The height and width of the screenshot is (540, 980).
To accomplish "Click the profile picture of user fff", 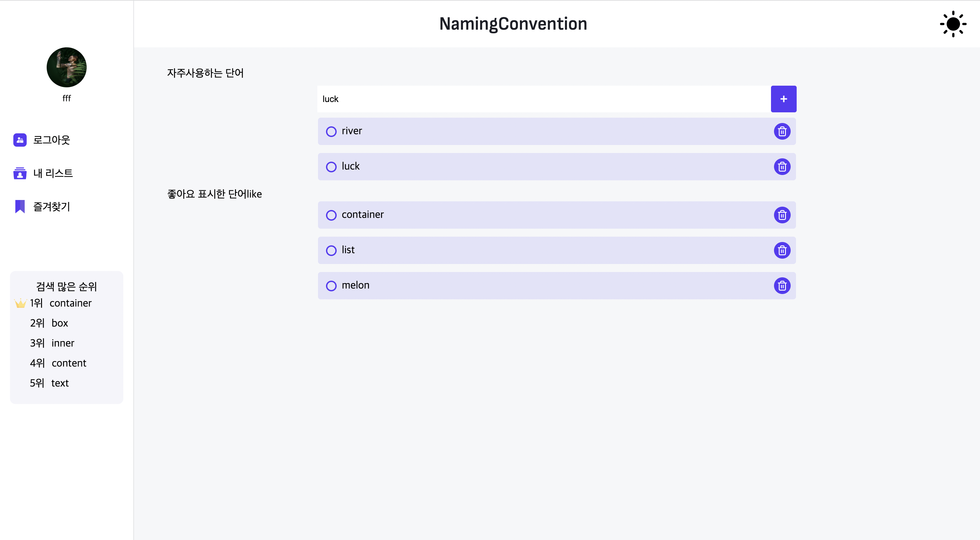I will coord(66,67).
